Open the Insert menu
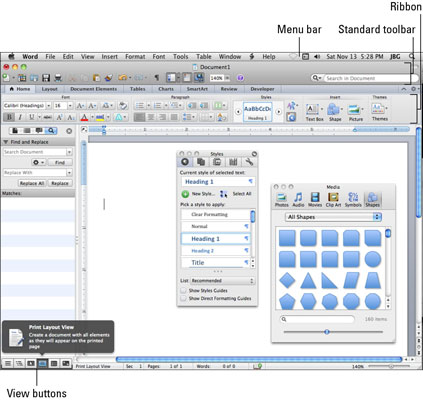 [109, 57]
